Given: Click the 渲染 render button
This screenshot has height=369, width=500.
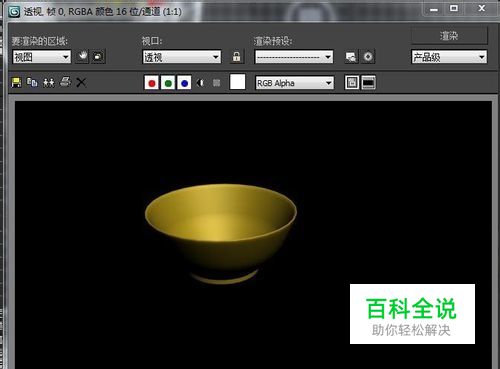Looking at the screenshot, I should pyautogui.click(x=449, y=36).
